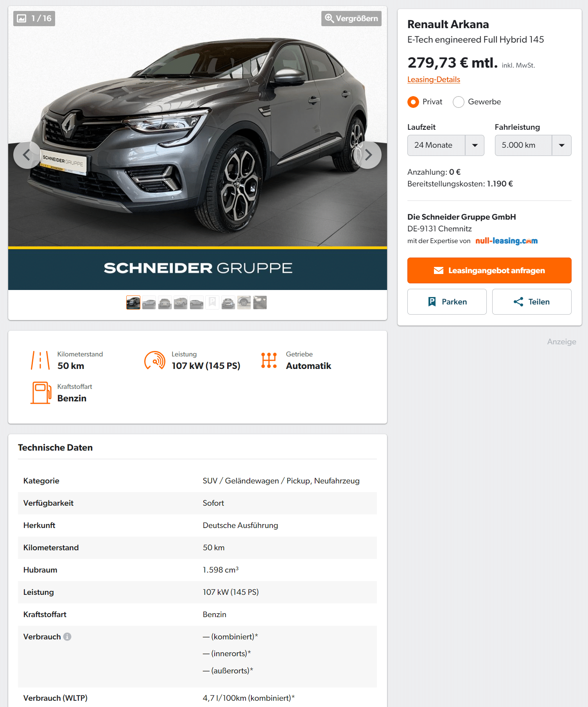Open the Leasing-Details link
Image resolution: width=588 pixels, height=707 pixels.
(434, 79)
